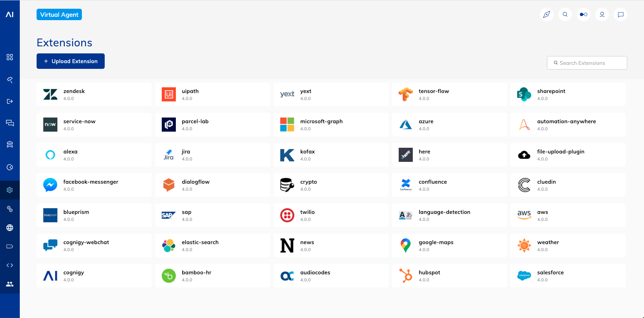Viewport: 644px width, 318px height.
Task: Open the settings gear icon in sidebar
Action: coord(10,190)
